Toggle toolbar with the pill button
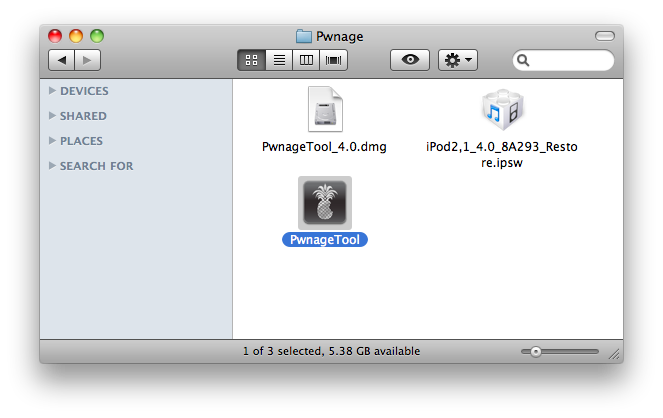This screenshot has height=418, width=663. point(605,36)
